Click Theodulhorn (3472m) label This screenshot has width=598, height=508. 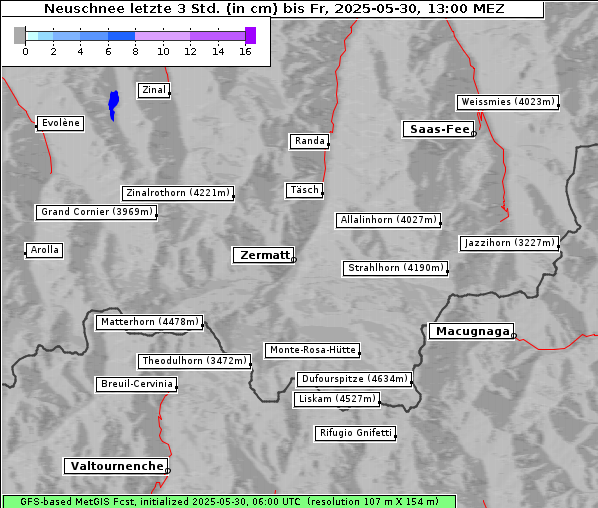click(x=194, y=361)
